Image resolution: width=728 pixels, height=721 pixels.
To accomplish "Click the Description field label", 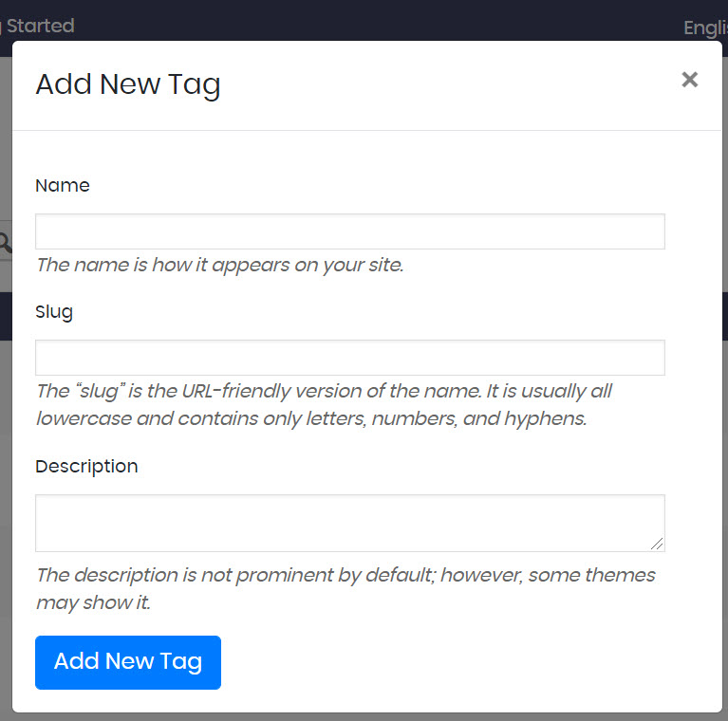I will (x=86, y=467).
